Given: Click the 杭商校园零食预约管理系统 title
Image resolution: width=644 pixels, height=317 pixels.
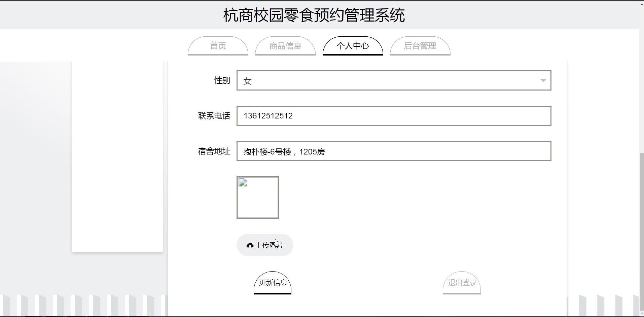Looking at the screenshot, I should tap(314, 15).
